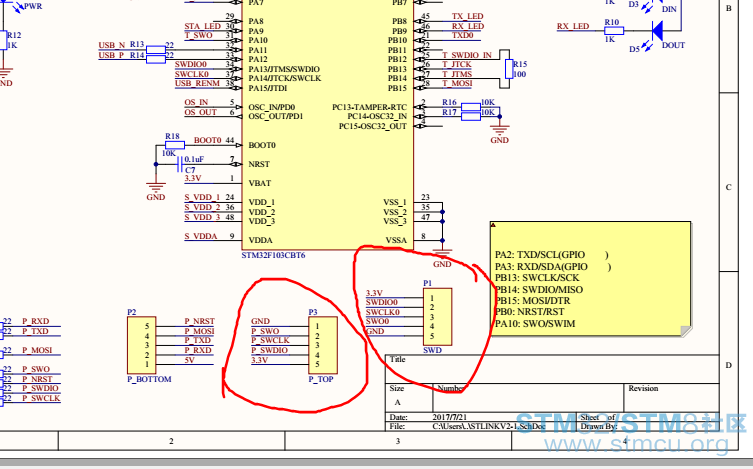Viewport: 753px width, 469px height.
Task: Select the USB_RENM net label
Action: coord(197,84)
